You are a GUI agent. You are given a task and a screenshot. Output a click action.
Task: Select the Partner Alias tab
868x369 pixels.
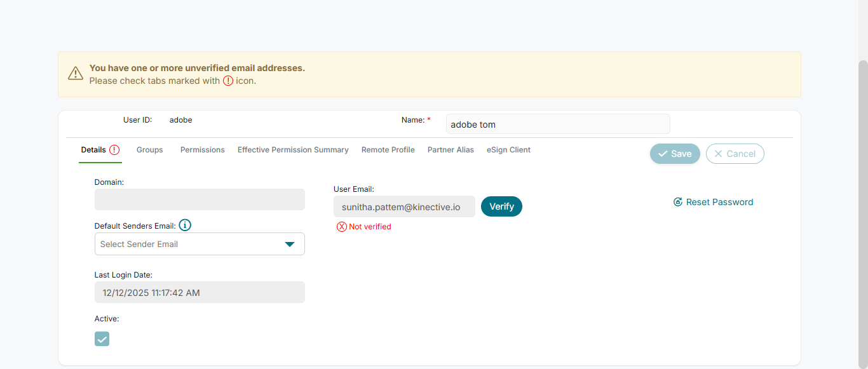tap(451, 150)
